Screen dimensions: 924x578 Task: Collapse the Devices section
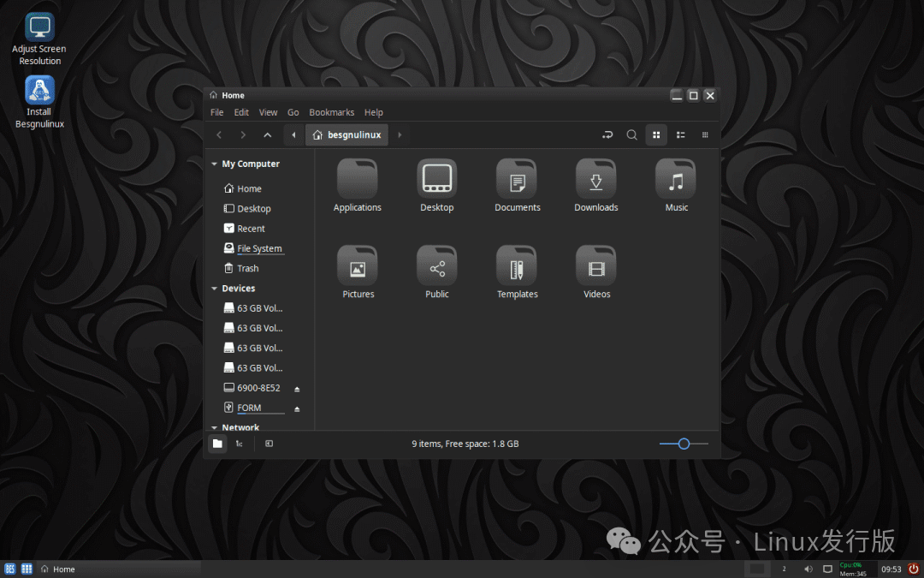click(214, 288)
